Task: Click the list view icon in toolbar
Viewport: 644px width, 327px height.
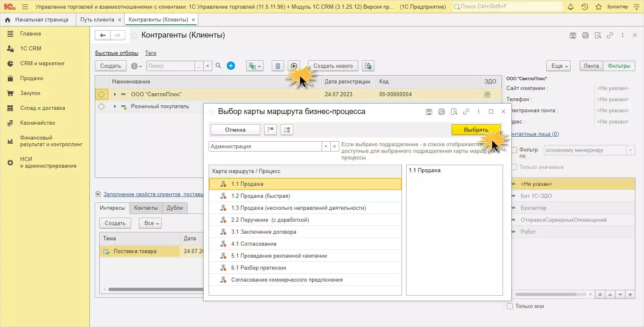Action: click(x=278, y=66)
